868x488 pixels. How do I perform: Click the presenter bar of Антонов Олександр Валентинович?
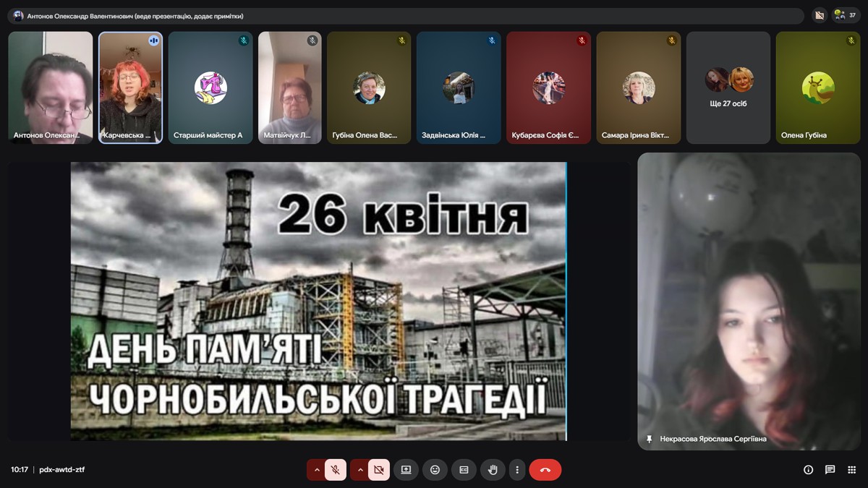click(408, 16)
